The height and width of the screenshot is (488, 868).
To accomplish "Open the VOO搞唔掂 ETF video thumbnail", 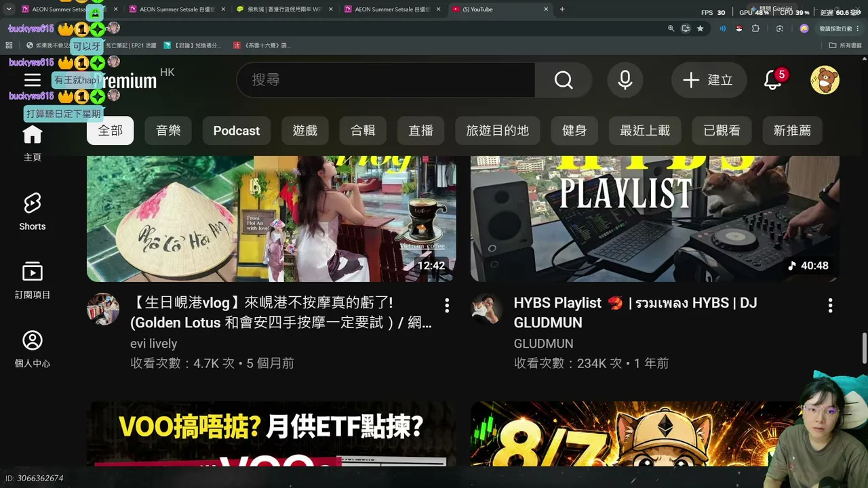I will (x=271, y=434).
